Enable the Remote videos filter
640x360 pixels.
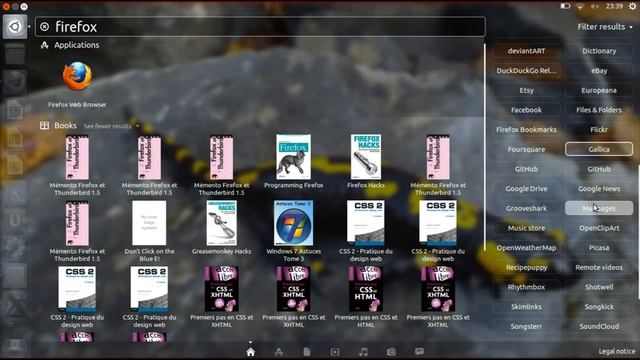tap(599, 267)
